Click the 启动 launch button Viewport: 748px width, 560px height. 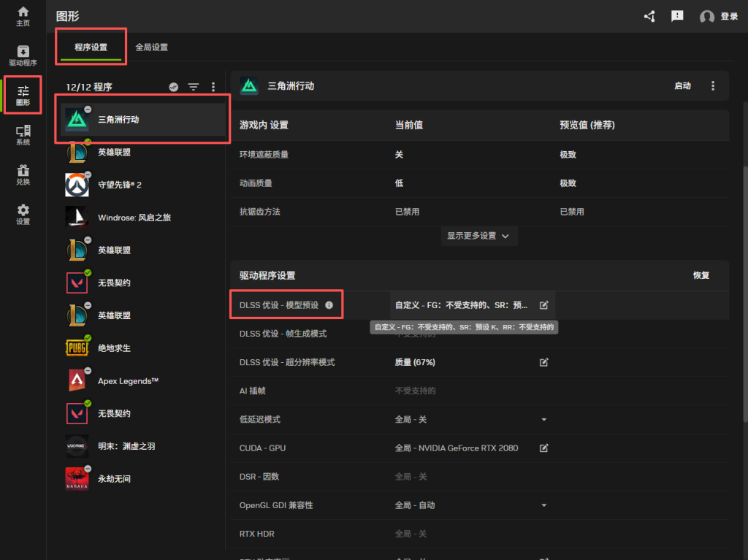point(682,86)
